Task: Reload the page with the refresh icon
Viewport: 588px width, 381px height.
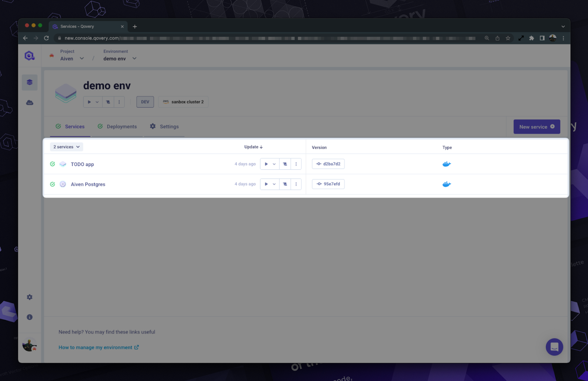Action: [x=46, y=38]
